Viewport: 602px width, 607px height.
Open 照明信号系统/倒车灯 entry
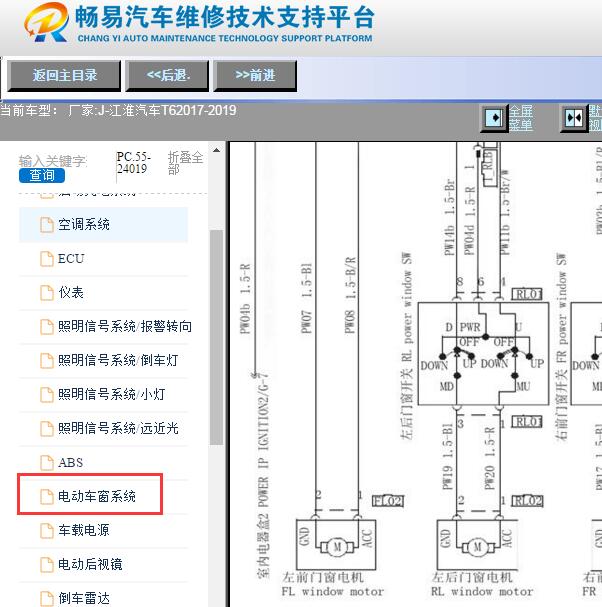coord(118,360)
